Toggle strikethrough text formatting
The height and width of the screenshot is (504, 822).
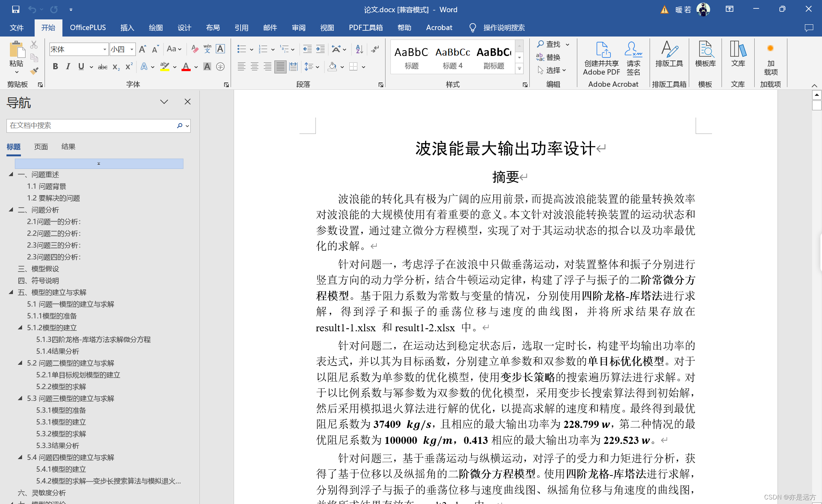point(102,67)
